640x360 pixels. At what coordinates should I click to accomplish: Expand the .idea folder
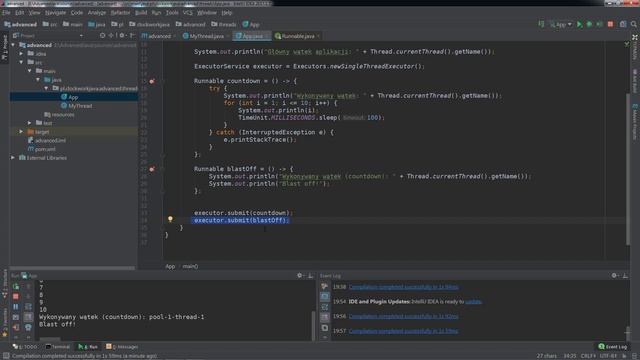(21, 53)
